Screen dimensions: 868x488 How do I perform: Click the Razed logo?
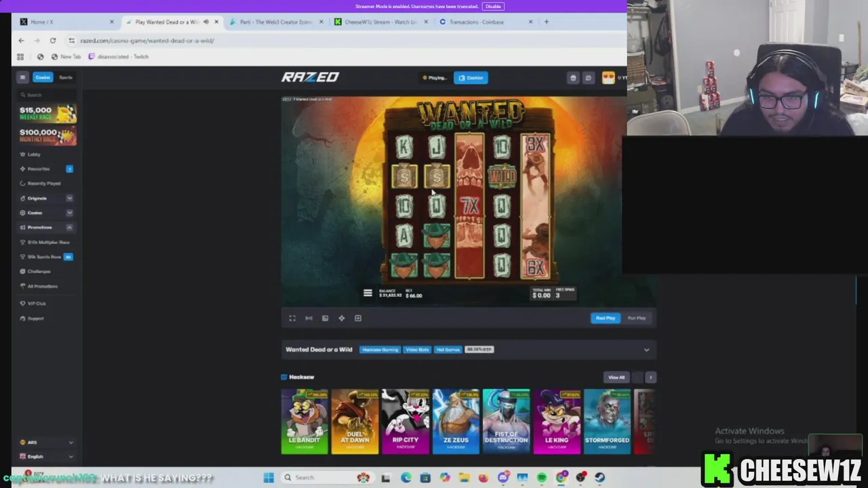pos(311,77)
